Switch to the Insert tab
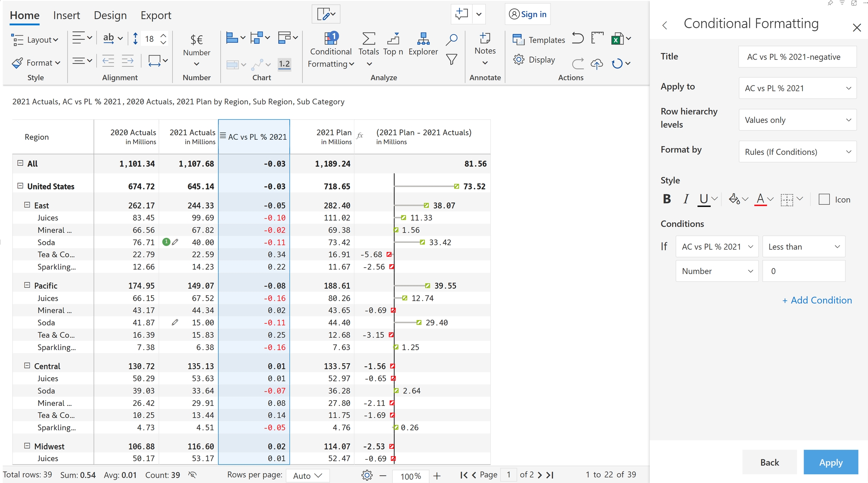Screen dimensions: 868x483 pyautogui.click(x=66, y=15)
